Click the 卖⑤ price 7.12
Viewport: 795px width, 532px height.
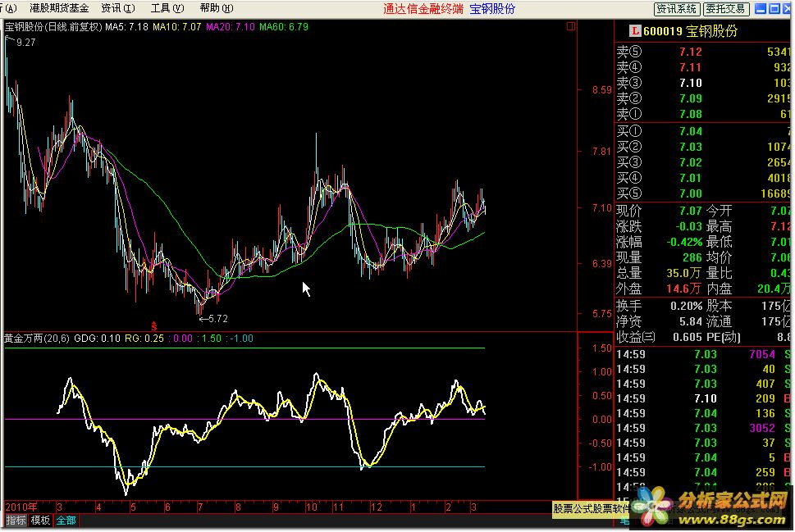pyautogui.click(x=691, y=52)
